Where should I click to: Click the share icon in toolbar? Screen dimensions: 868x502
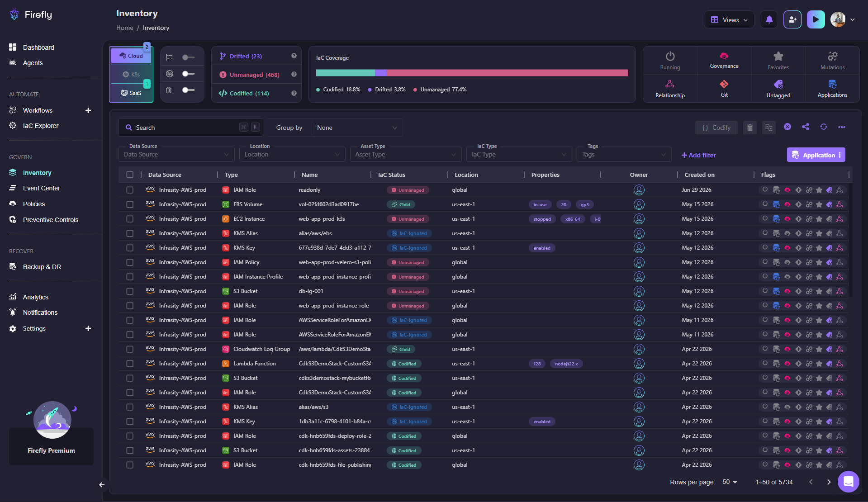[x=805, y=127]
